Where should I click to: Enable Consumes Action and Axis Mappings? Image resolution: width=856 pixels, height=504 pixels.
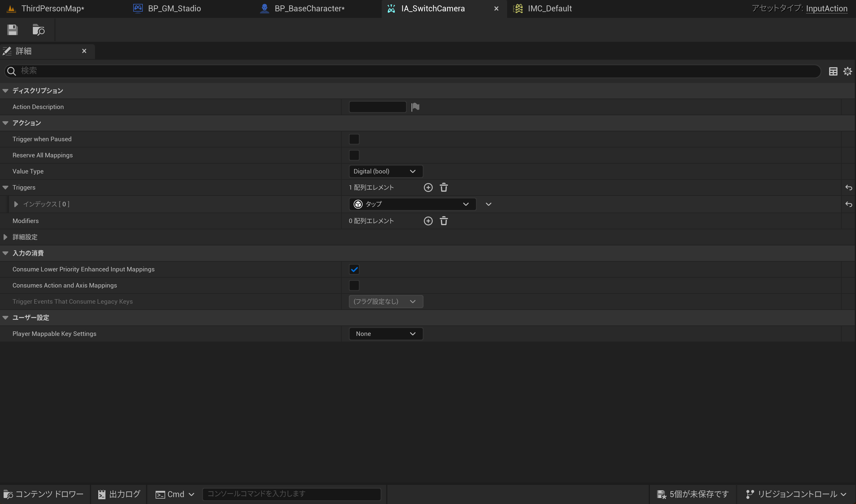[354, 285]
